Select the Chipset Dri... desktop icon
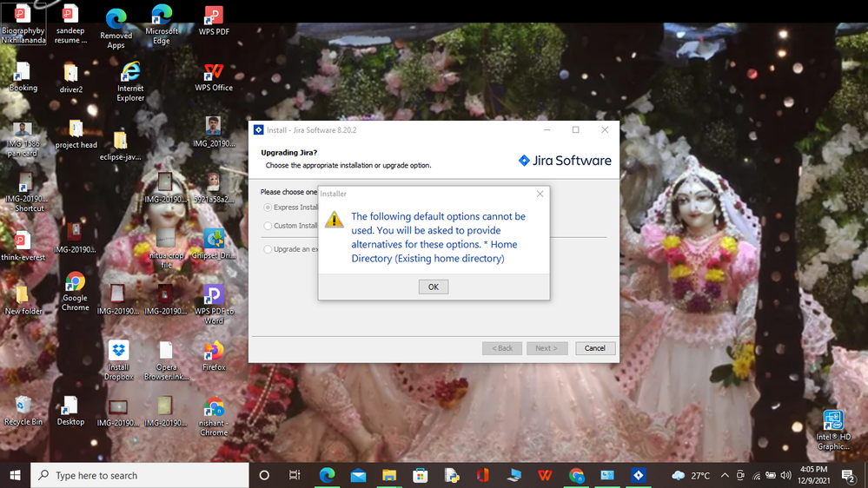Screen dimensions: 868x488 [x=214, y=244]
